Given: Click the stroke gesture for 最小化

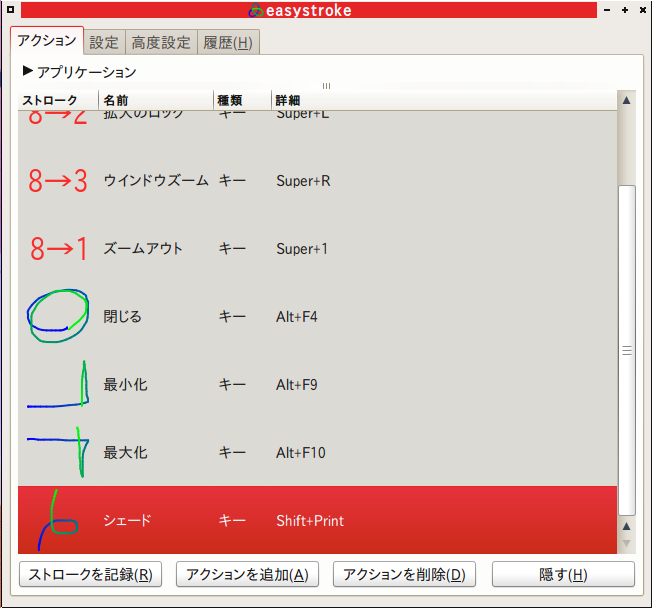Looking at the screenshot, I should click(x=58, y=384).
